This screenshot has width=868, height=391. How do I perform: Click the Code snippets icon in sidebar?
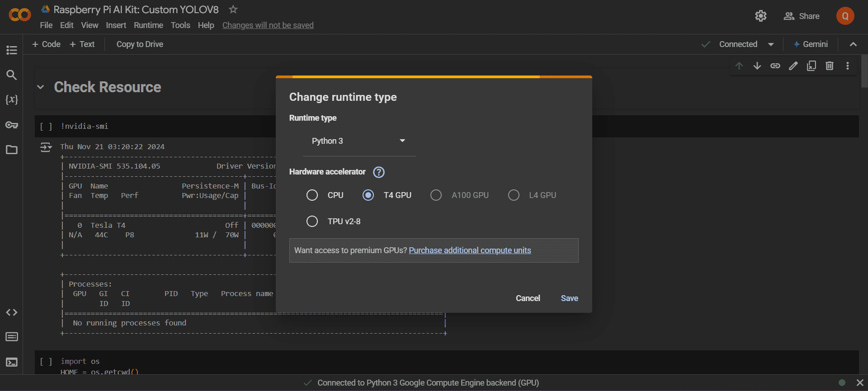[x=12, y=312]
